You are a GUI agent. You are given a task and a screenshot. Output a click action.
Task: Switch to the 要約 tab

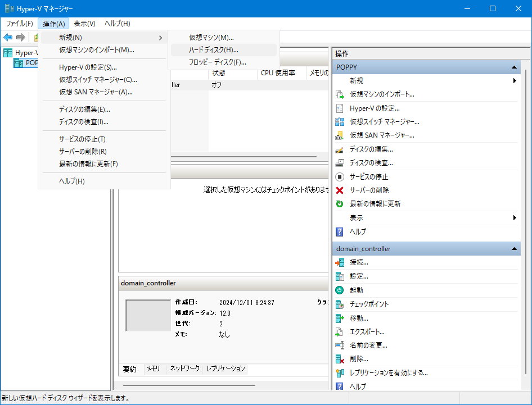click(129, 369)
